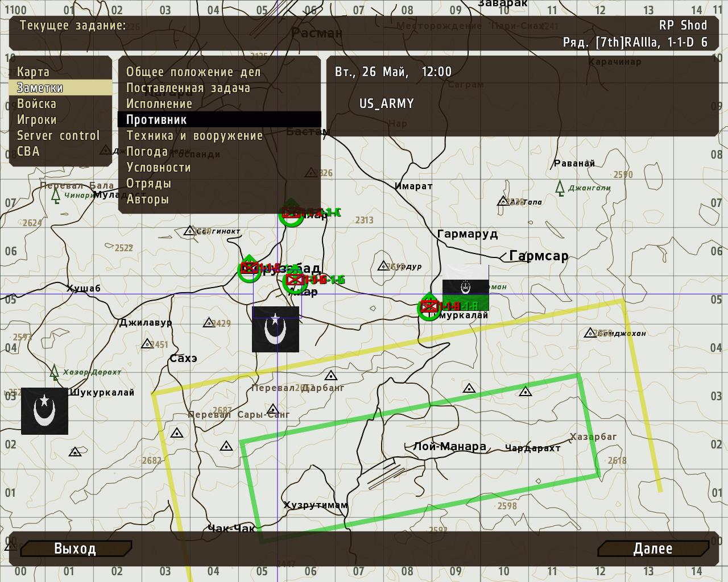Click the crescent flag beside Shukurkalay

44,411
